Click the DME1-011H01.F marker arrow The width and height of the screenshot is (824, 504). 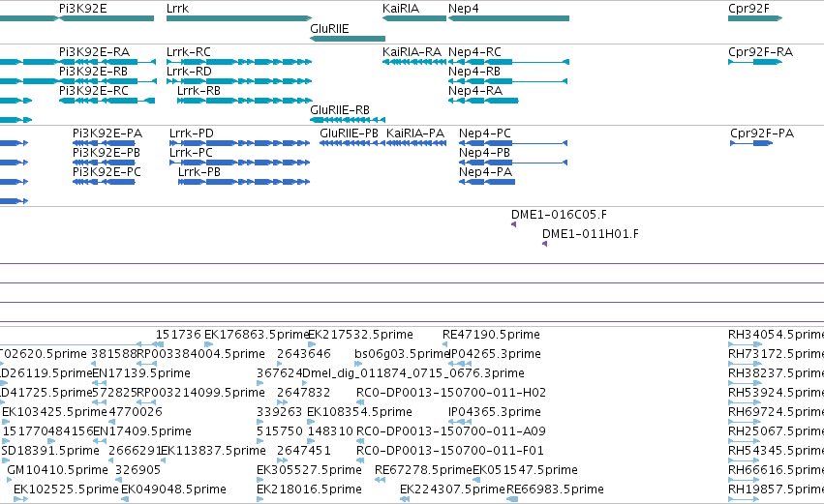coord(544,244)
